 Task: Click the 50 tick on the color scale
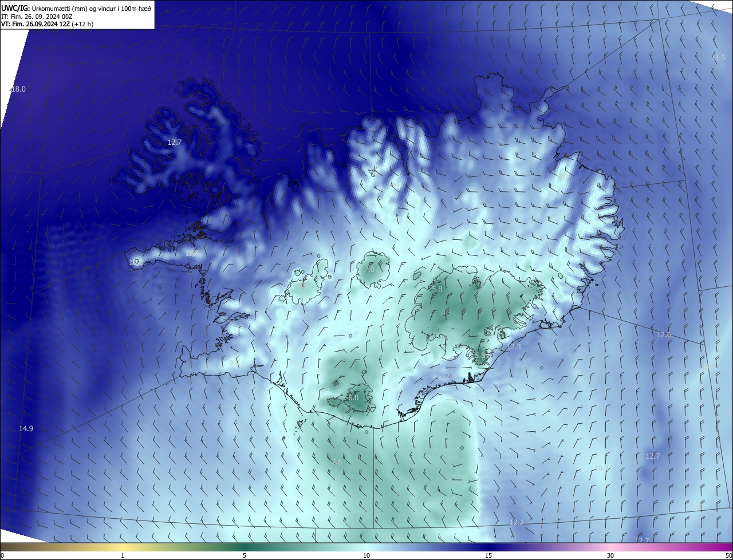[x=728, y=555]
